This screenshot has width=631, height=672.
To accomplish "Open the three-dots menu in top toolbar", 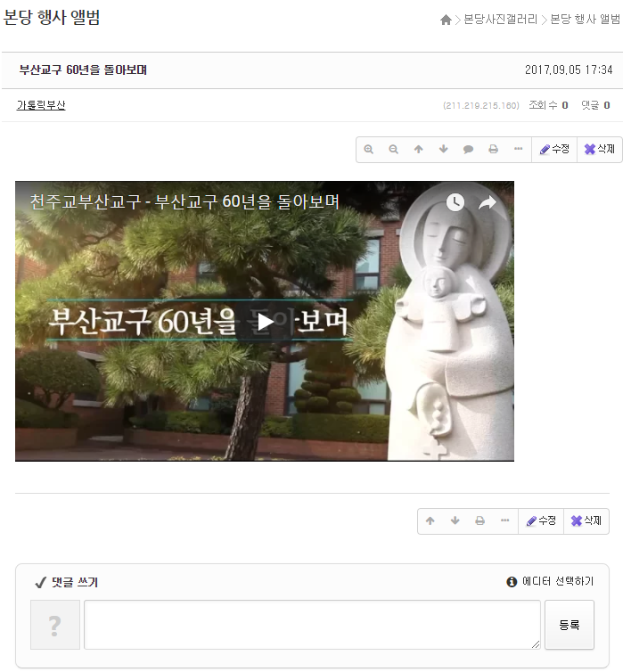I will [519, 150].
